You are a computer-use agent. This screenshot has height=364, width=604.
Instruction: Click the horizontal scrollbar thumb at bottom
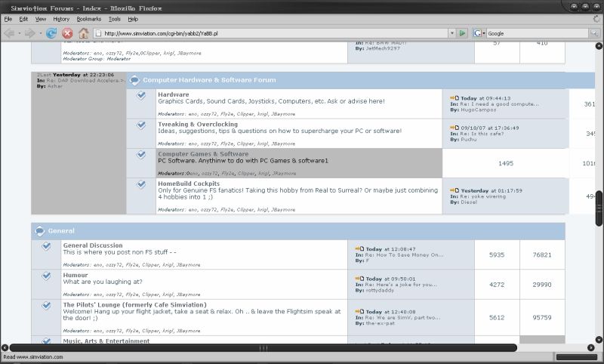(263, 348)
